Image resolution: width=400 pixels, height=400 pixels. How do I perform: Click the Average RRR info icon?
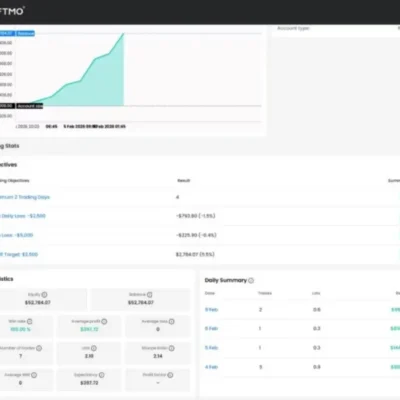coord(34,375)
